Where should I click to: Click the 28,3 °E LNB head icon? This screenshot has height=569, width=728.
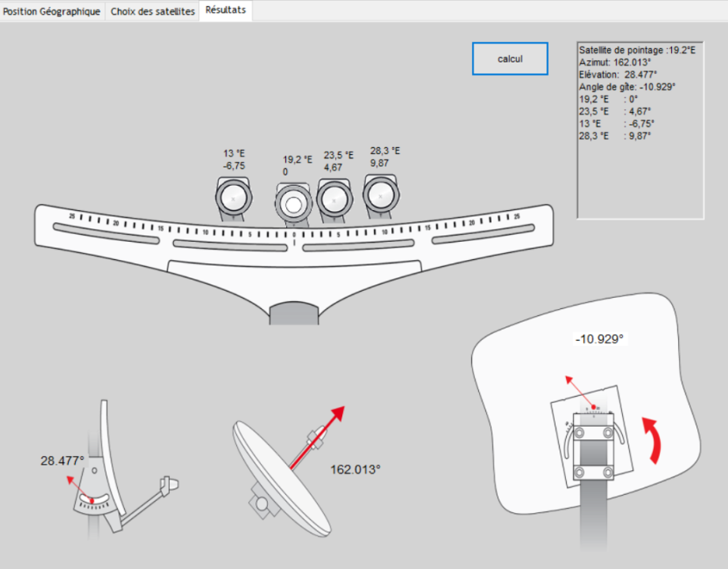pos(380,194)
